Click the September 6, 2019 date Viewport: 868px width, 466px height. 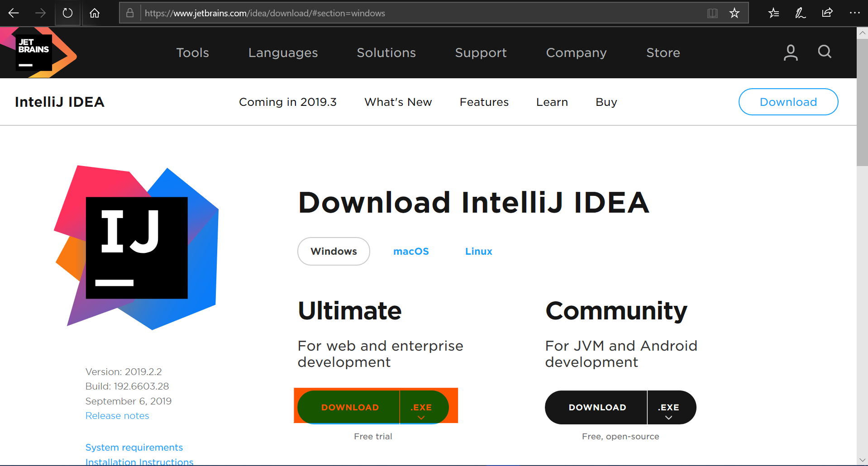[x=129, y=401]
